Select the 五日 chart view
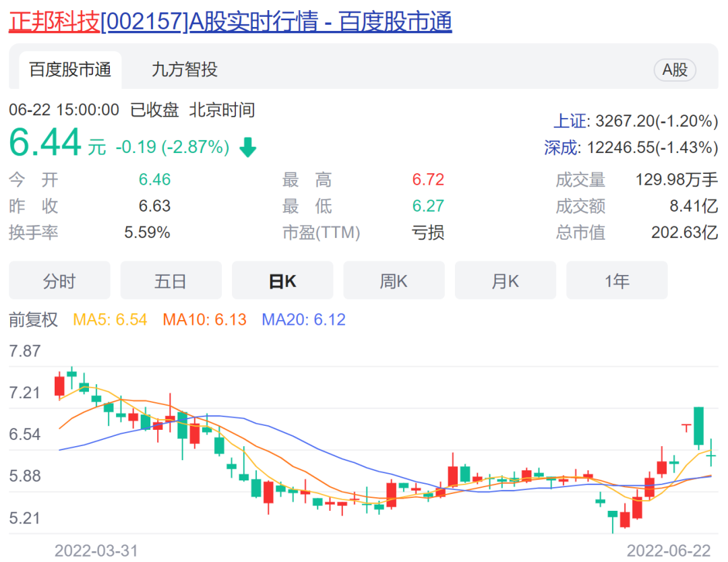Viewport: 728px width, 562px height. [x=171, y=281]
